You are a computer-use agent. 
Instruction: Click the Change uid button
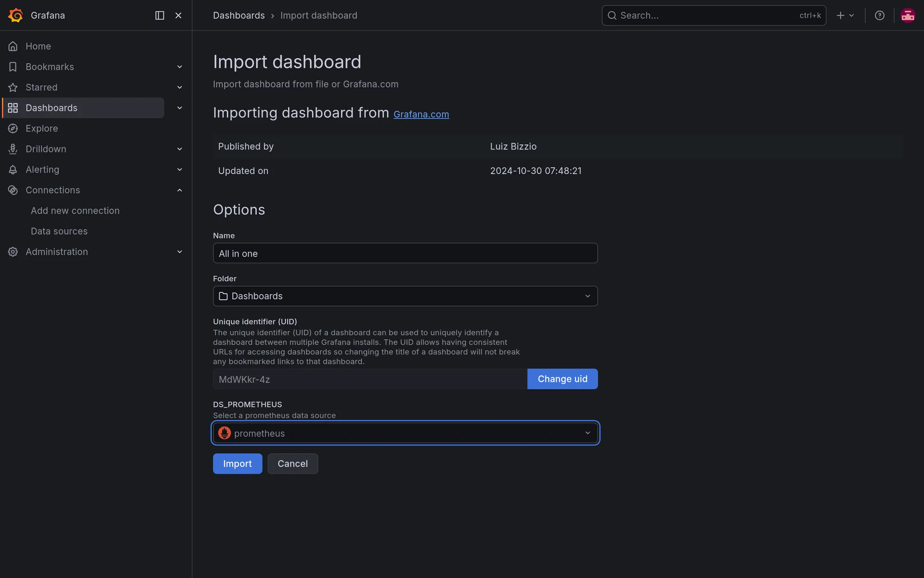[563, 379]
